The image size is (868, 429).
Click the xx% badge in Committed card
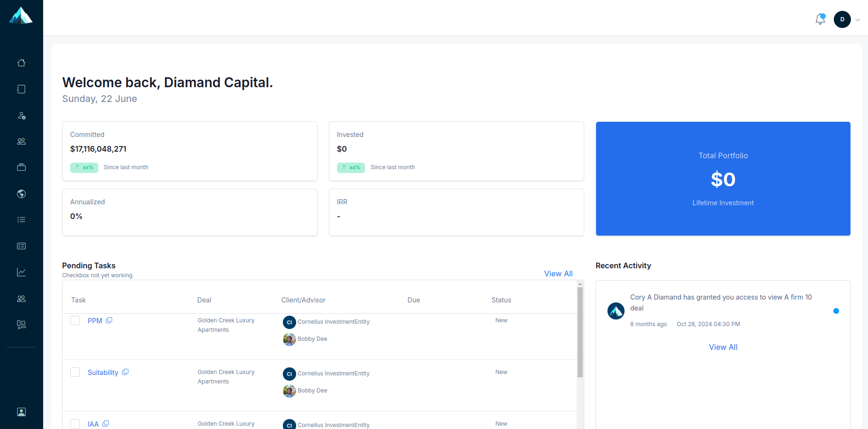[x=84, y=167]
